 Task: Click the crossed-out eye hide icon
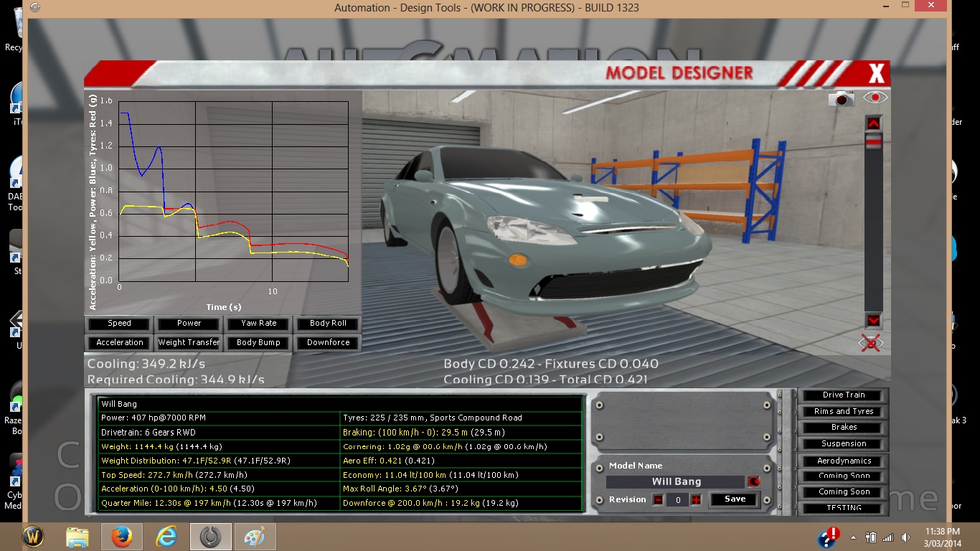[x=872, y=343]
